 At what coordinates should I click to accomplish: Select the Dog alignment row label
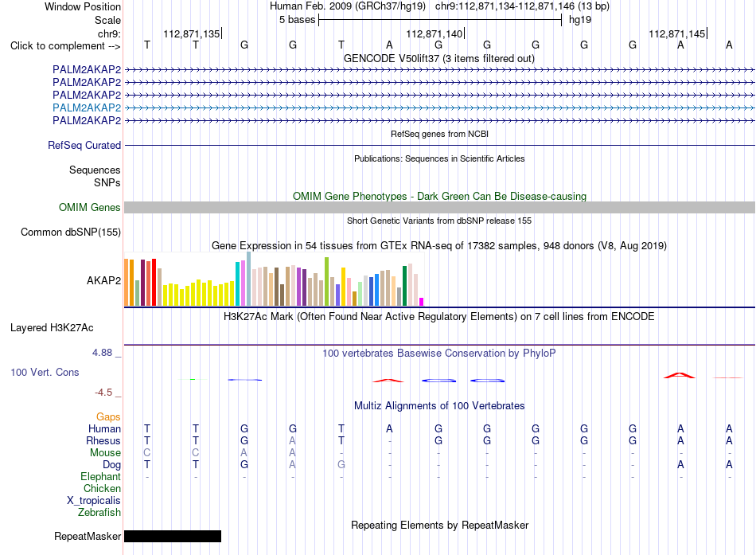click(x=112, y=465)
